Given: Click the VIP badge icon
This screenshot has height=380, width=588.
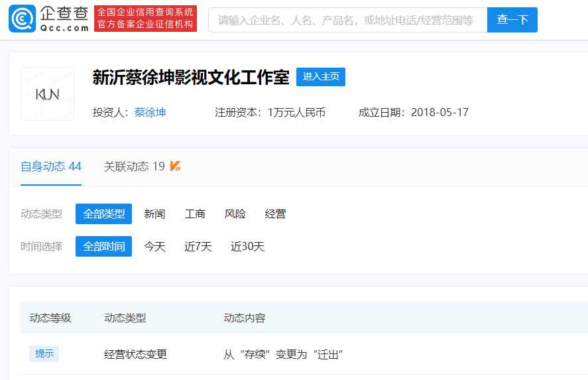Looking at the screenshot, I should (175, 166).
